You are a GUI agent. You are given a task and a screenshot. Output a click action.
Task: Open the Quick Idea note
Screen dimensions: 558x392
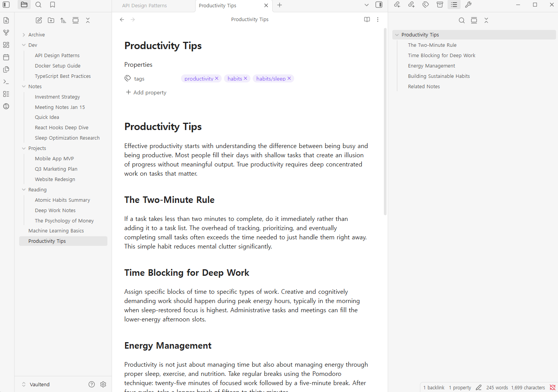47,117
